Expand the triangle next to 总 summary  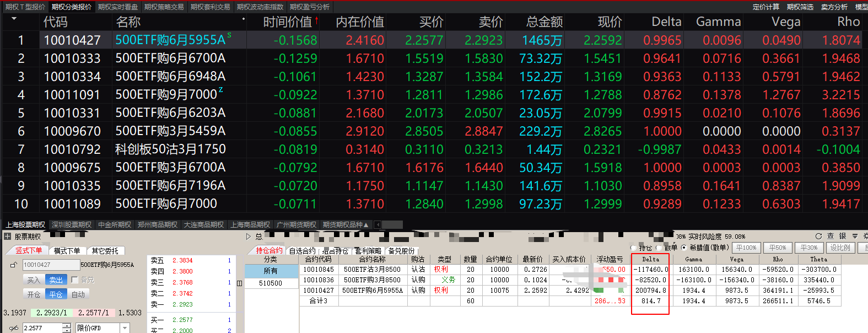coord(249,237)
